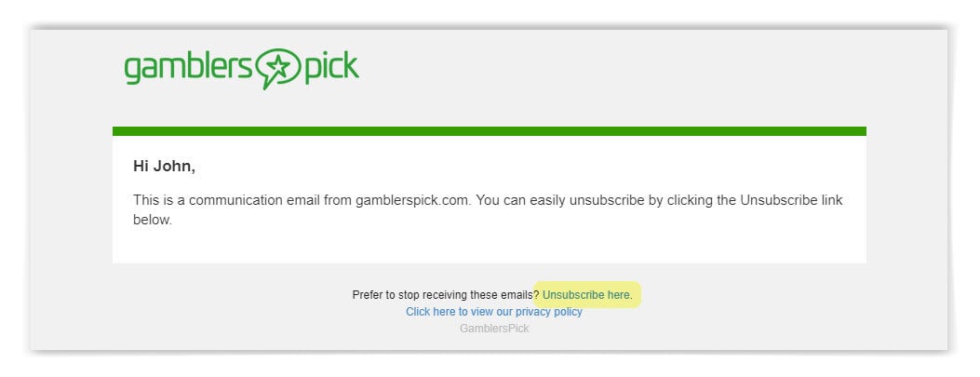The height and width of the screenshot is (377, 980).
Task: Open the 'Click here to view our privacy policy' link
Action: point(494,311)
